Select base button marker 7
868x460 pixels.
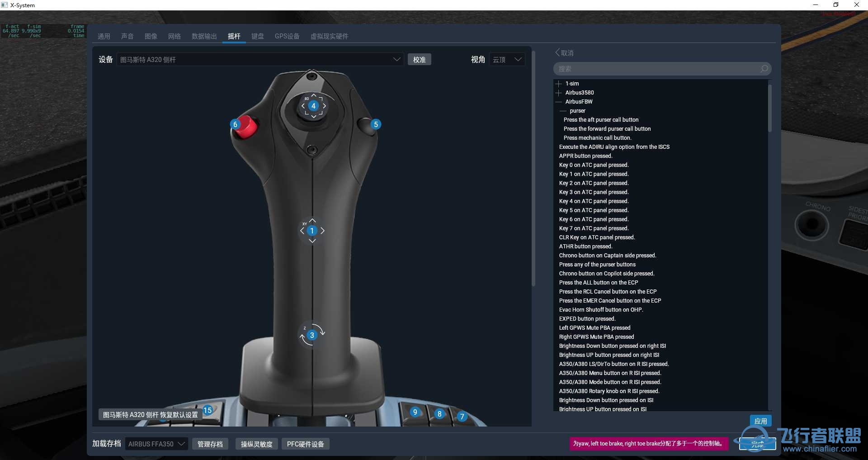(462, 417)
